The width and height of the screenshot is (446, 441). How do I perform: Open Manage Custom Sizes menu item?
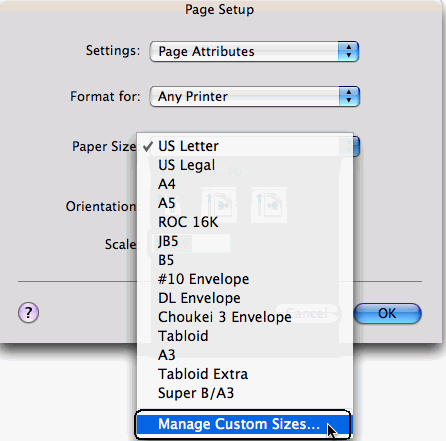(x=243, y=424)
